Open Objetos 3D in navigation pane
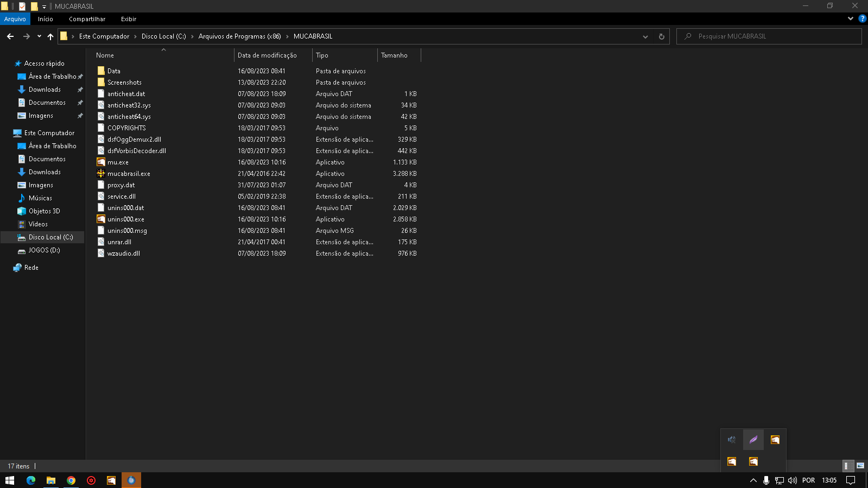Viewport: 868px width, 488px height. [x=44, y=211]
